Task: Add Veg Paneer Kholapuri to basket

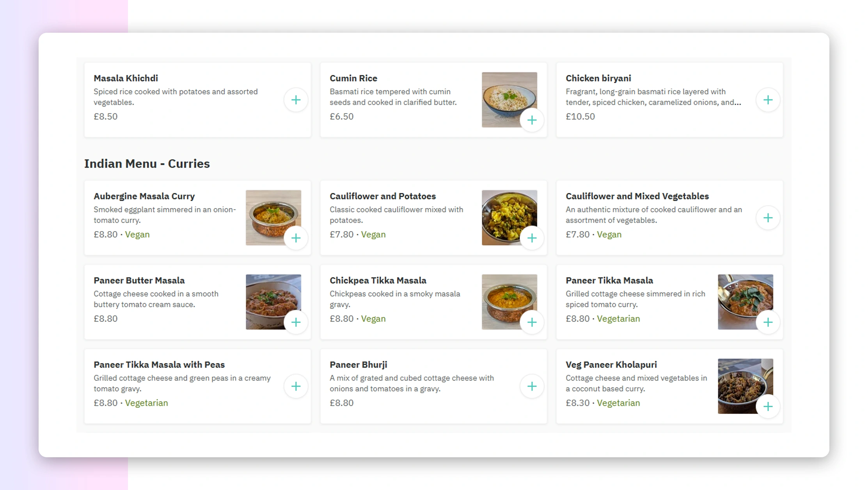Action: (768, 407)
